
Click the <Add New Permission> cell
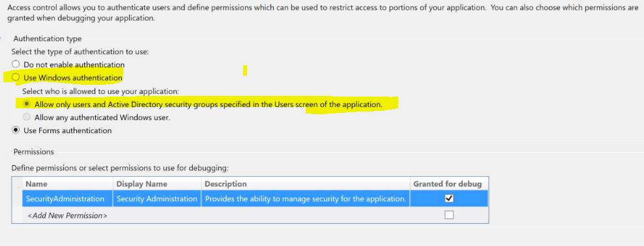(68, 215)
